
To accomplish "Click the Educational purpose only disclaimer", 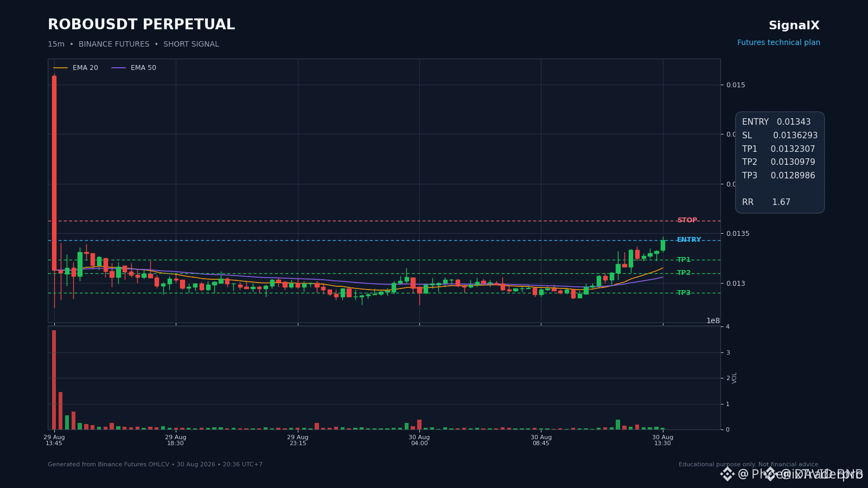I will coord(749,465).
